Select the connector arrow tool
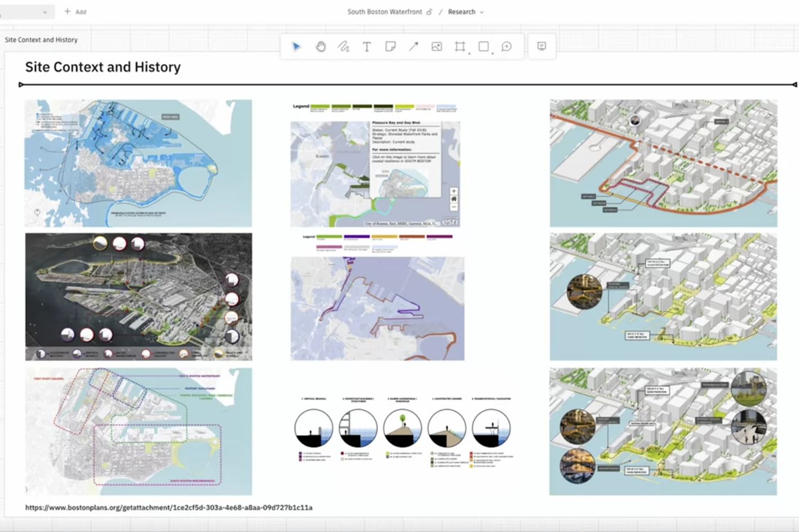The width and height of the screenshot is (799, 532). [414, 46]
